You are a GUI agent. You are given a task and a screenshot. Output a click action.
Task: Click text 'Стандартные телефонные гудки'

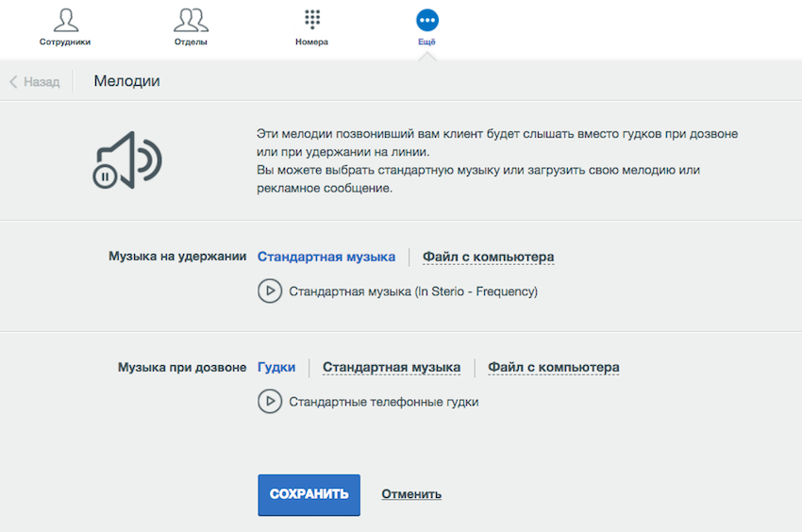[384, 402]
